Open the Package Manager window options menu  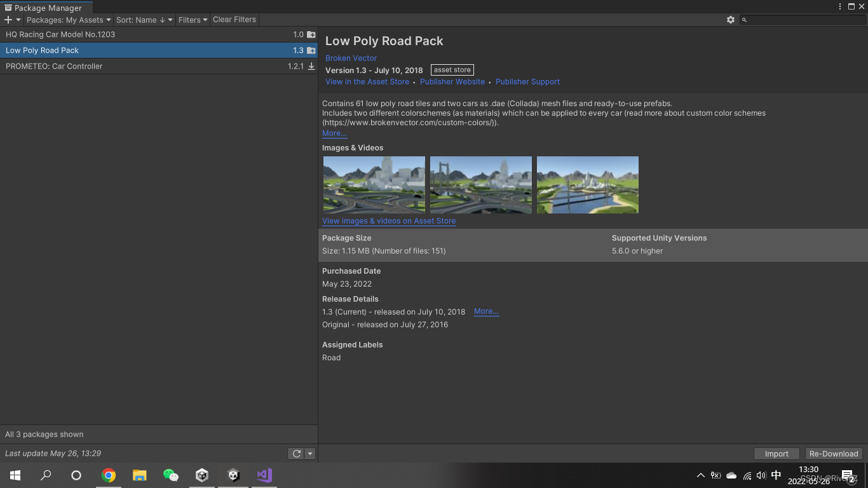(x=841, y=6)
